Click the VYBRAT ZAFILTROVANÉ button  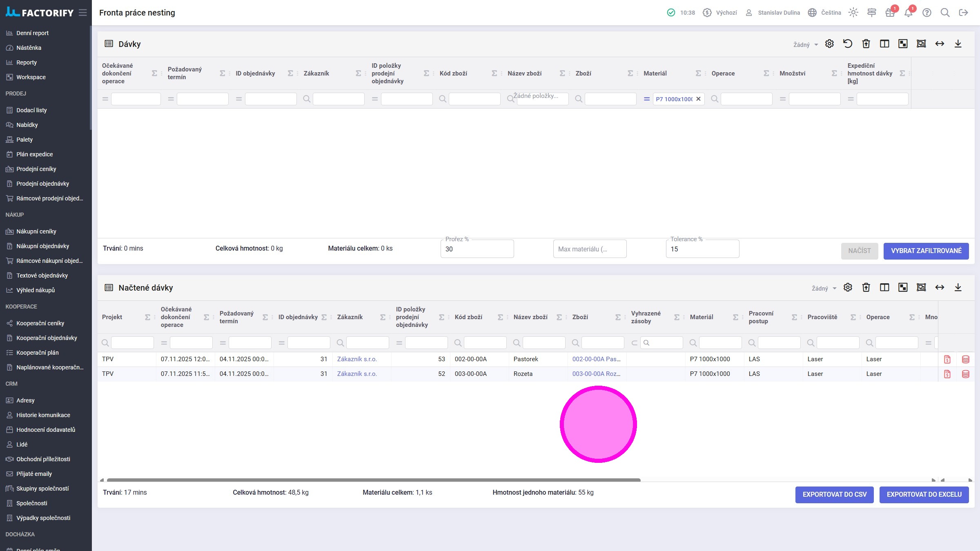[926, 251]
